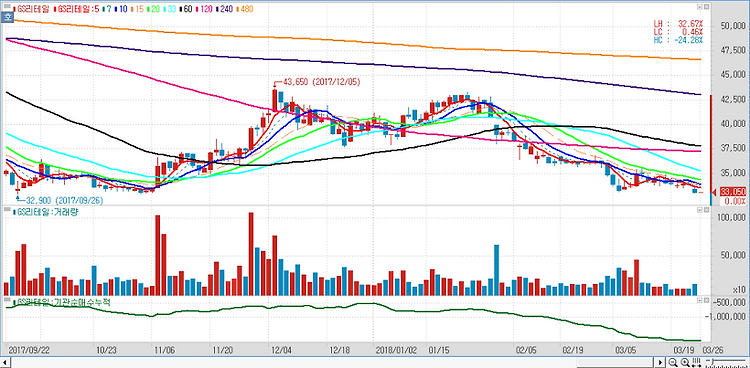Click the 12/18 date label
The width and height of the screenshot is (750, 368).
pos(341,350)
